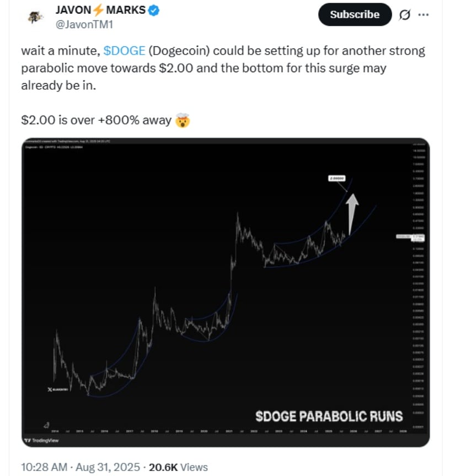Click the $DOGE PARABOLIC RUNS caption
This screenshot has width=455, height=476.
(x=329, y=416)
